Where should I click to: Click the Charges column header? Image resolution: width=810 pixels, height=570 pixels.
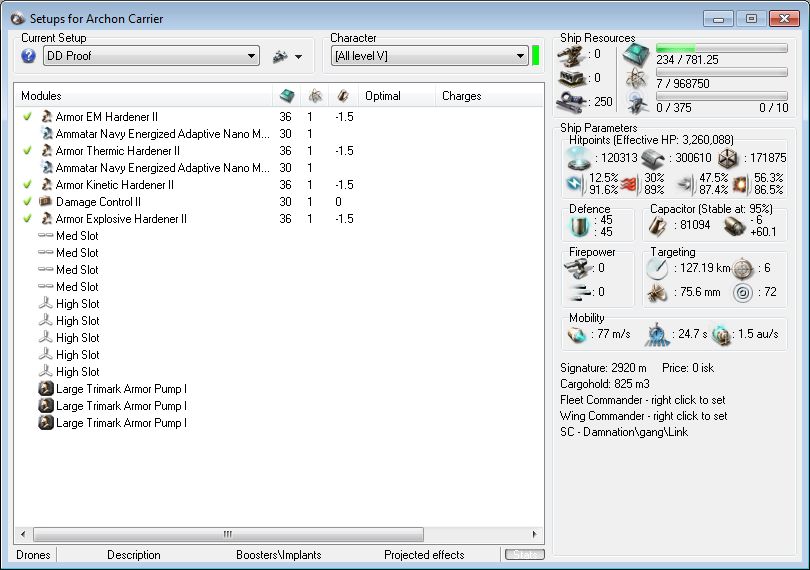(x=490, y=96)
